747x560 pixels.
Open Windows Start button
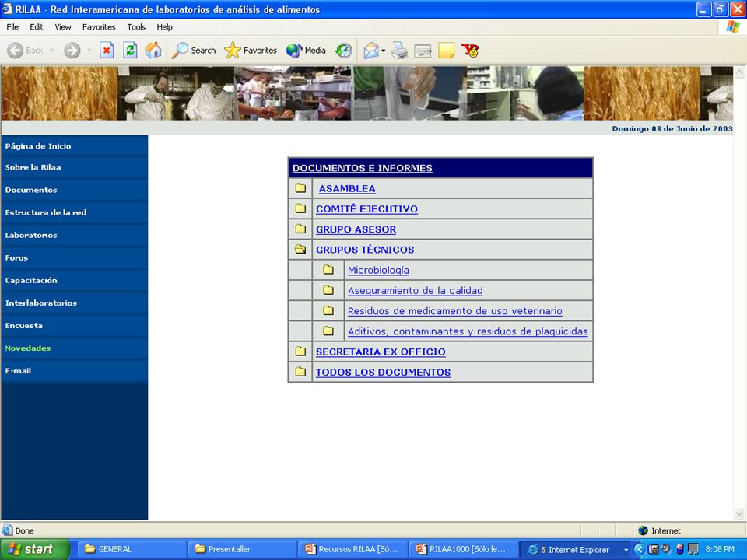(x=34, y=549)
